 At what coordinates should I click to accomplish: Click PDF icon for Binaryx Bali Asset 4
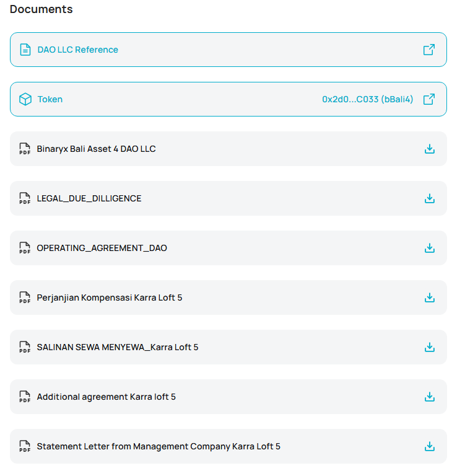25,149
